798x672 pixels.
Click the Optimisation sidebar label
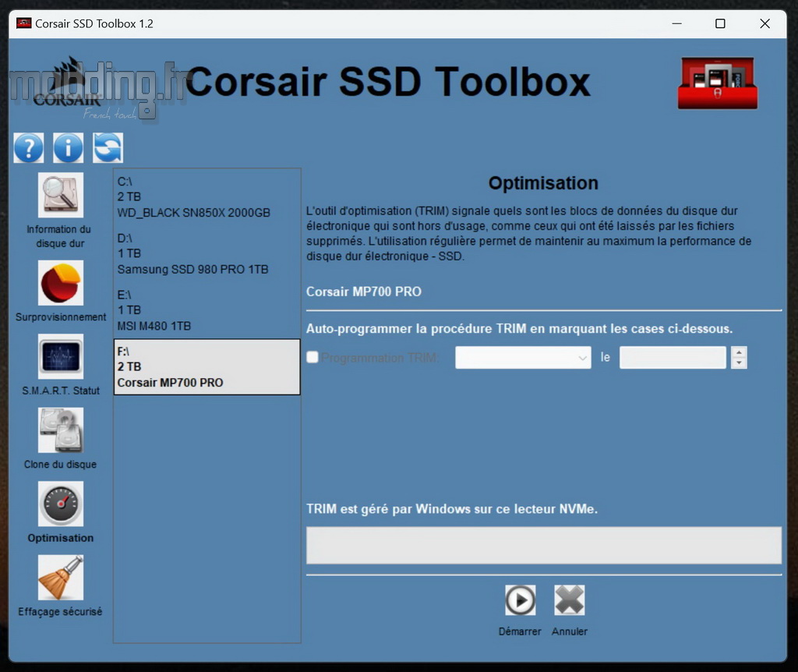(x=61, y=538)
